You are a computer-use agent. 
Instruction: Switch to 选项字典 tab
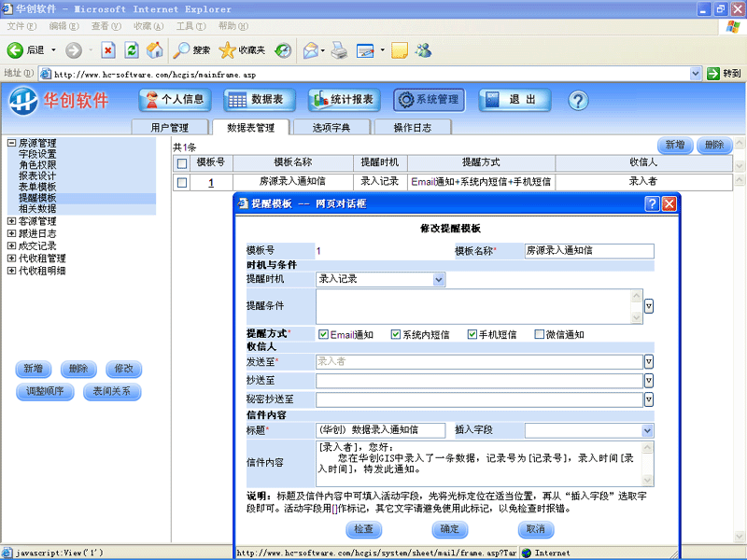(331, 127)
